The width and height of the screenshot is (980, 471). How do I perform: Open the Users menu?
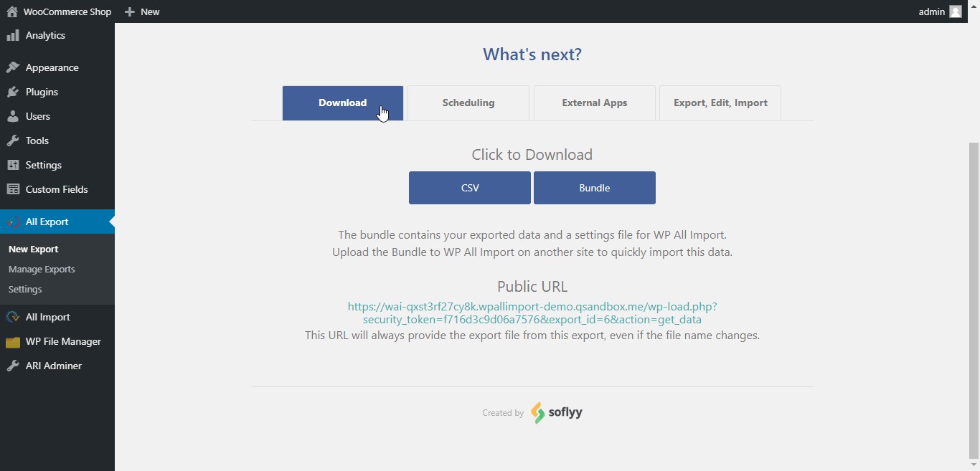(57, 116)
